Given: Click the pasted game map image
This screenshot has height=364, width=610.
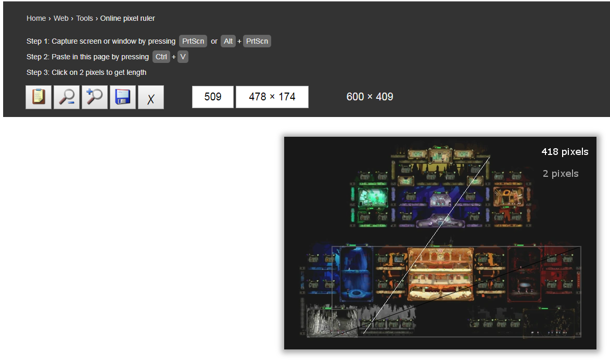Looking at the screenshot, I should pyautogui.click(x=440, y=243).
